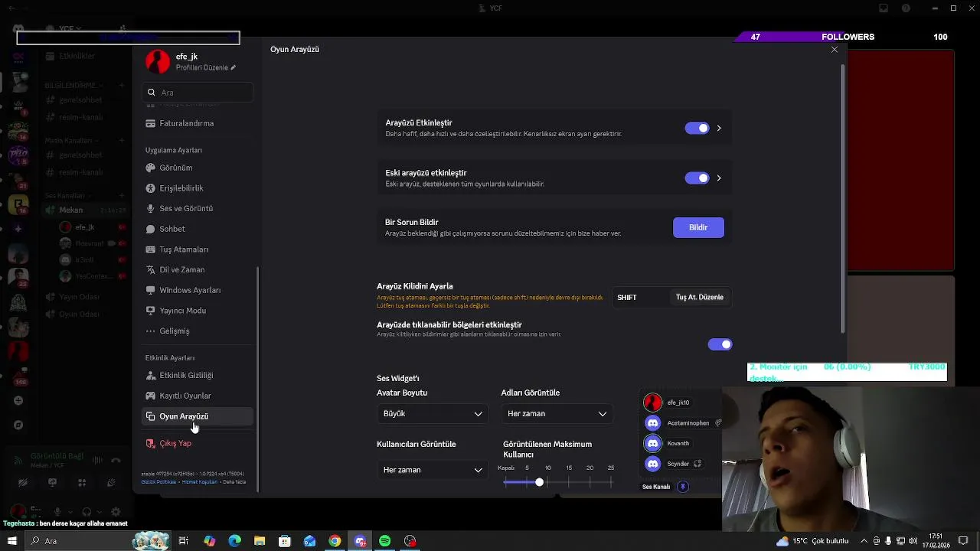Open the Kullanıcıları Görüntüle dropdown
The image size is (980, 551).
click(x=433, y=470)
